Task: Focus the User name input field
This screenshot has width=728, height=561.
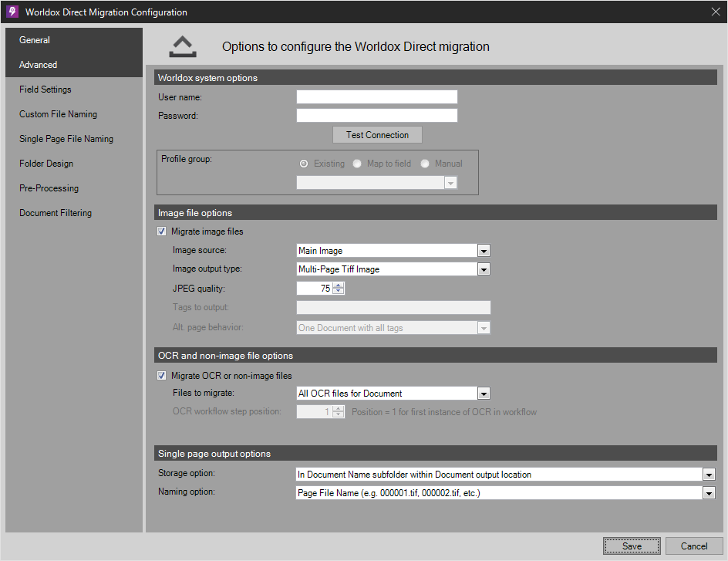Action: click(377, 97)
